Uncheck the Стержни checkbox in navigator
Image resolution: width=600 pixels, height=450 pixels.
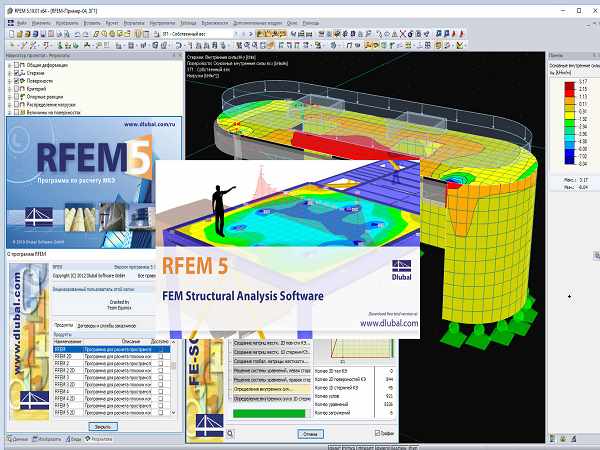pos(16,73)
